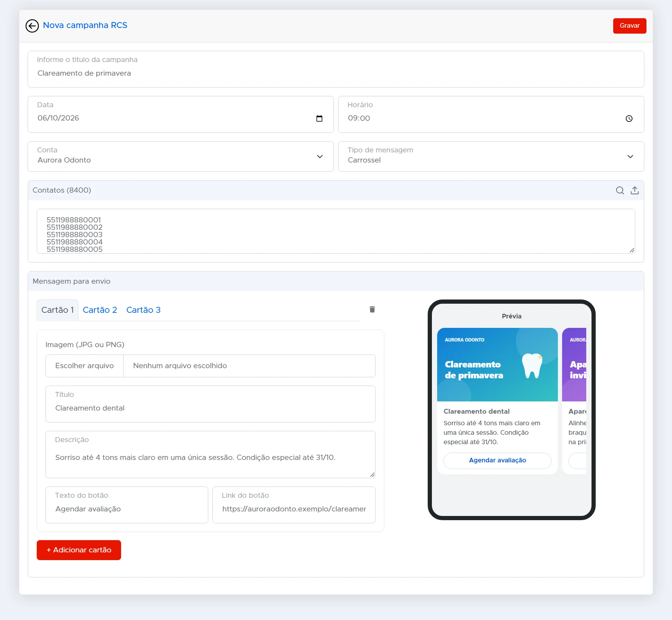Viewport: 672px width, 620px height.
Task: Click the Imagem (JPG ou PNG) label
Action: (x=85, y=345)
